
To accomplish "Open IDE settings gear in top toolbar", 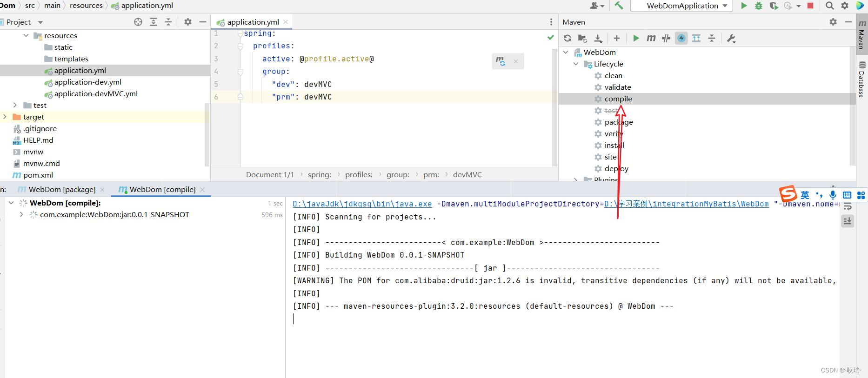I will click(845, 6).
